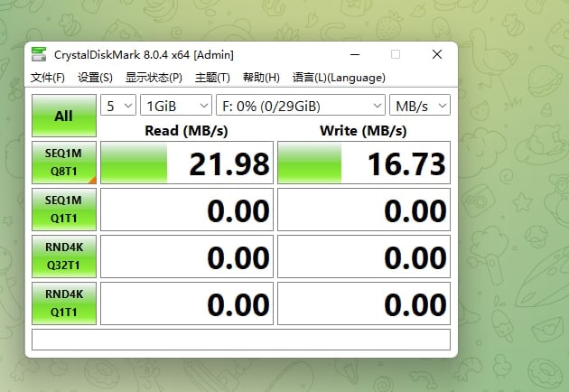Image resolution: width=569 pixels, height=392 pixels.
Task: Click the RND4K Q32T1 write value 0.00
Action: click(x=364, y=257)
